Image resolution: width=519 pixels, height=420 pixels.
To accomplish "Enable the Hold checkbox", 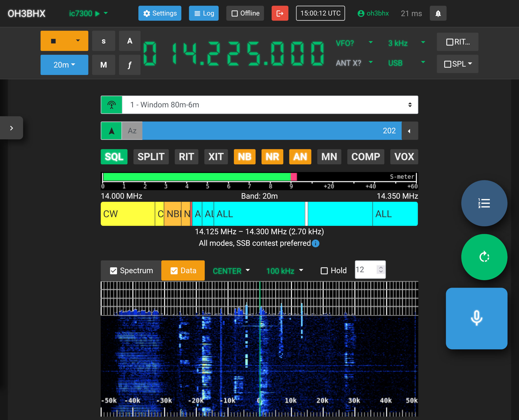I will point(324,271).
